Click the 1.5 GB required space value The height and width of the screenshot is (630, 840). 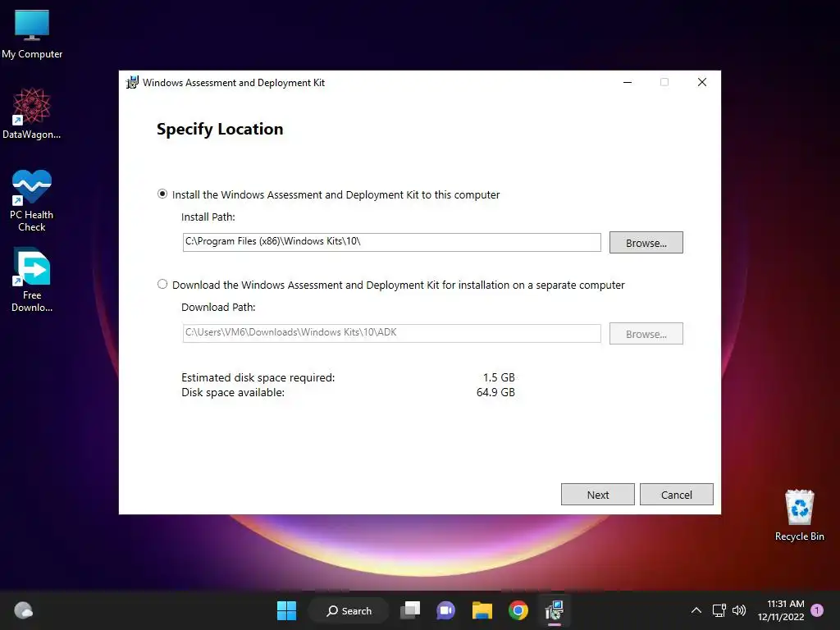499,377
